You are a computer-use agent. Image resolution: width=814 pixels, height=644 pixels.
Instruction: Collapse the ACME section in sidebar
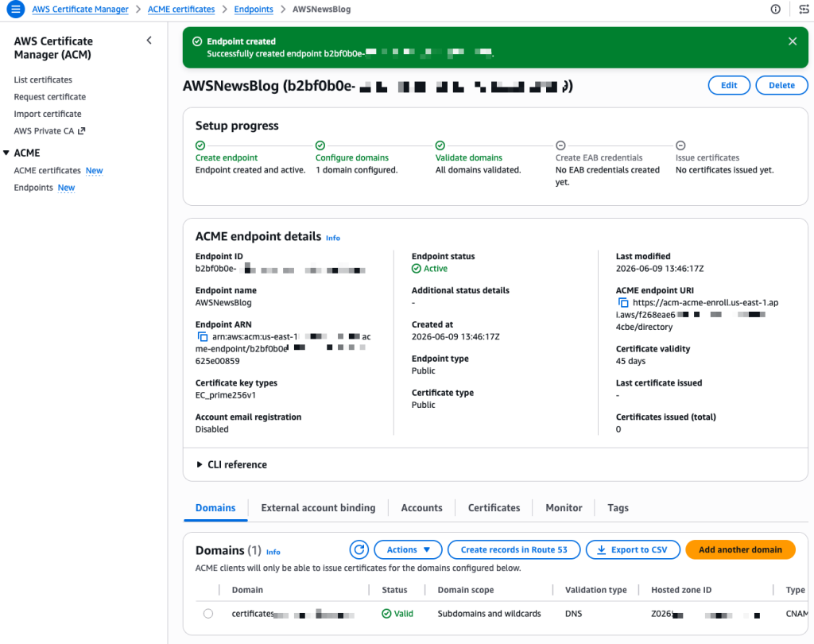point(6,153)
